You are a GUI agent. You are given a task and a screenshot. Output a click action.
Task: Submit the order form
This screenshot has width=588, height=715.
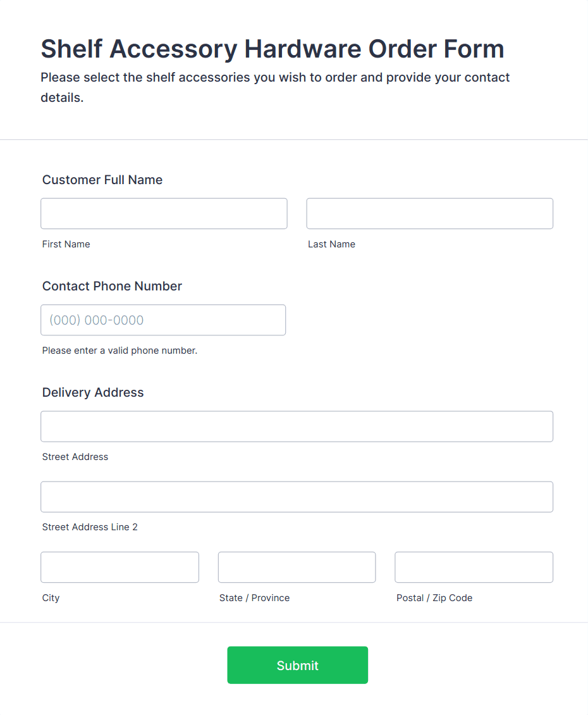(297, 665)
